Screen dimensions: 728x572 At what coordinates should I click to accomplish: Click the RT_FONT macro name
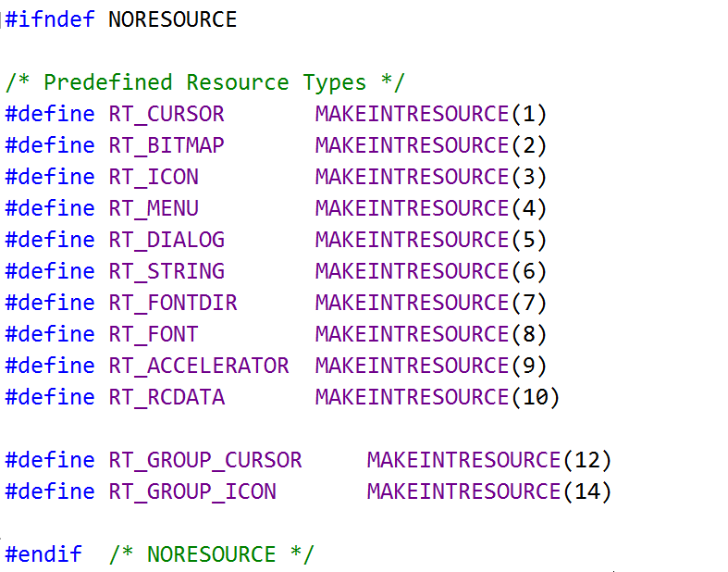[x=154, y=334]
